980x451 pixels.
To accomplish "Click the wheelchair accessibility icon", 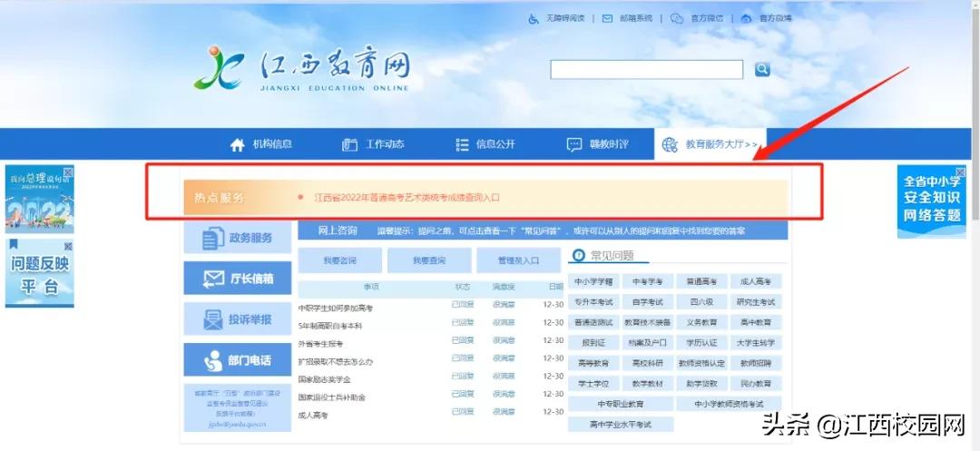I will pyautogui.click(x=534, y=19).
